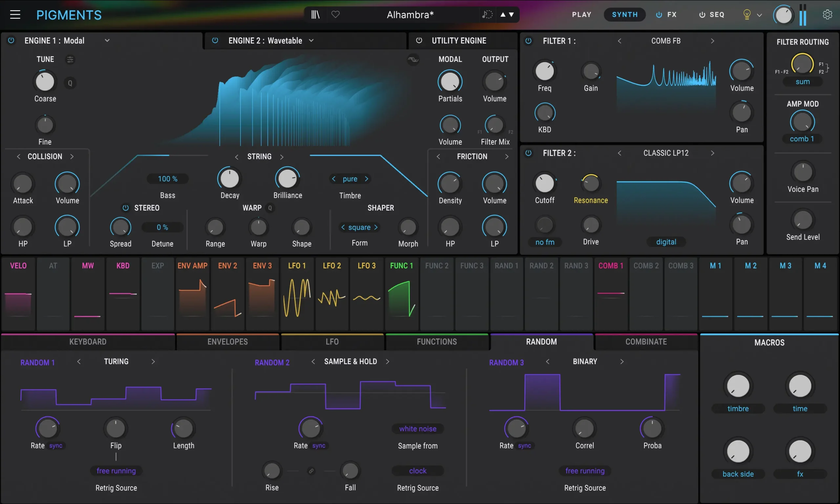Toggle Engine 1 power button
The height and width of the screenshot is (504, 840).
[x=11, y=40]
